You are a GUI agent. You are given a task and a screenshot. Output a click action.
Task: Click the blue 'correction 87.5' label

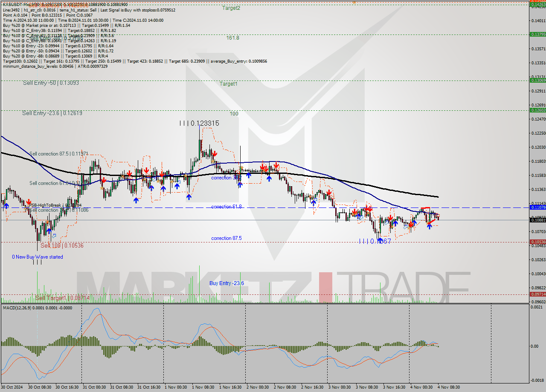[227, 238]
